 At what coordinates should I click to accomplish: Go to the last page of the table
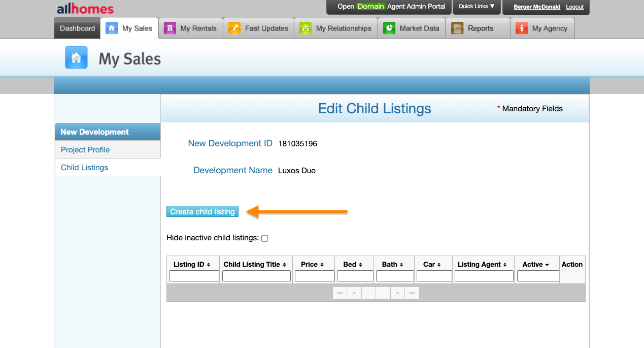[412, 293]
